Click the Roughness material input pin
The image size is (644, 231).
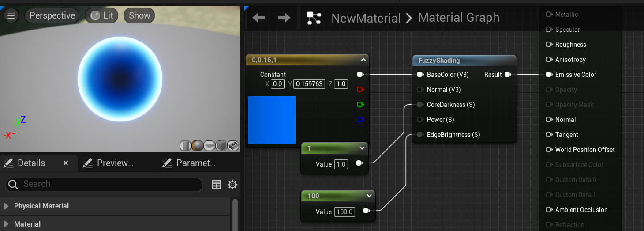549,45
